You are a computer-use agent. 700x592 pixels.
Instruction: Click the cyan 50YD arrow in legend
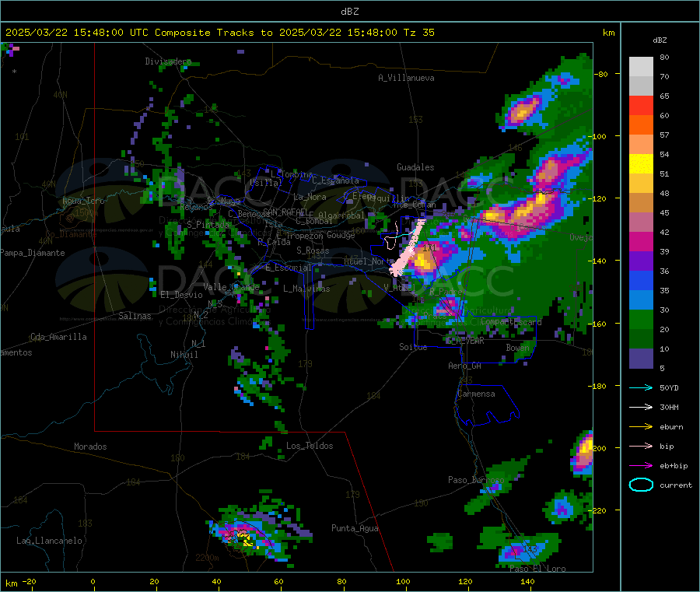(x=641, y=387)
